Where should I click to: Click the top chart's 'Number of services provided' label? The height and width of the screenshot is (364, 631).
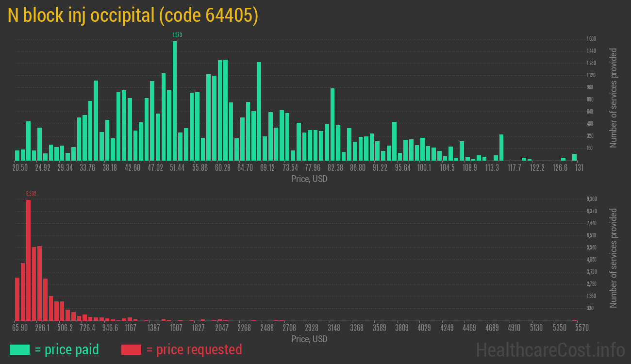click(x=614, y=98)
